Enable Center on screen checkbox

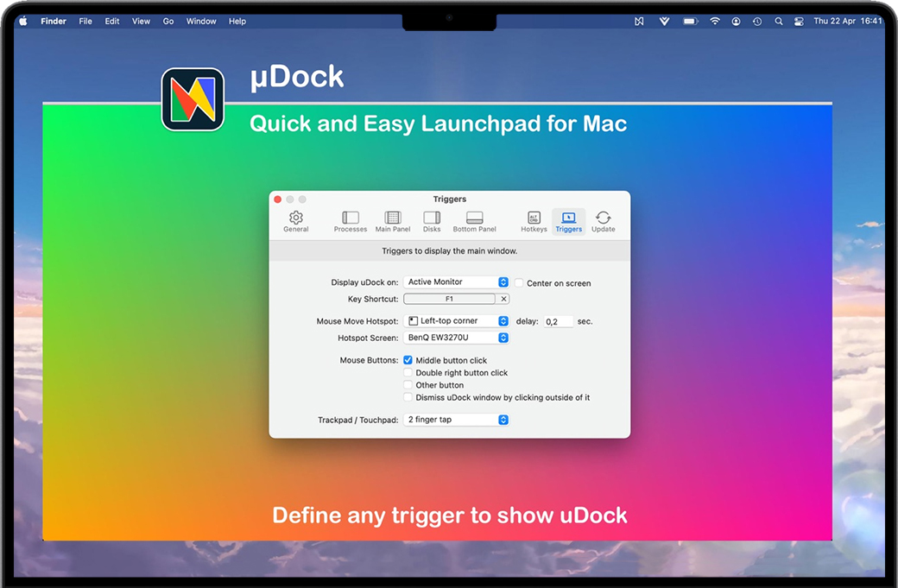[x=519, y=283]
